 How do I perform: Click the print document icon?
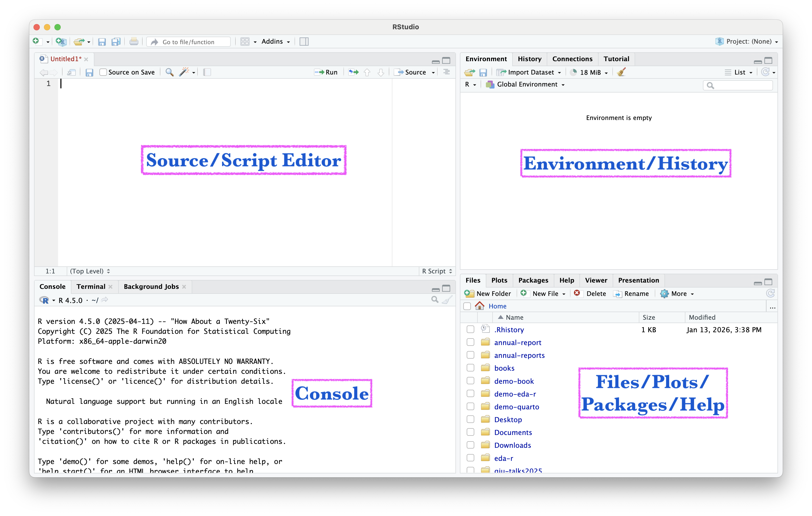click(134, 42)
